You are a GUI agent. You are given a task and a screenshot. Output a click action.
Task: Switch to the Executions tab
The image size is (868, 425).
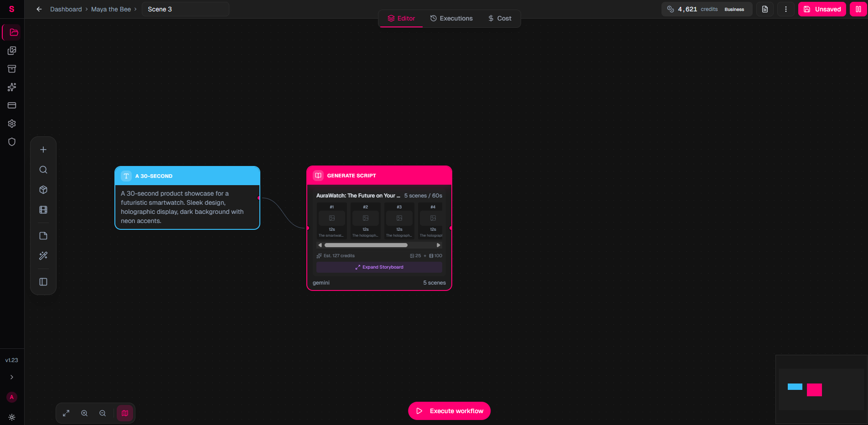[451, 18]
